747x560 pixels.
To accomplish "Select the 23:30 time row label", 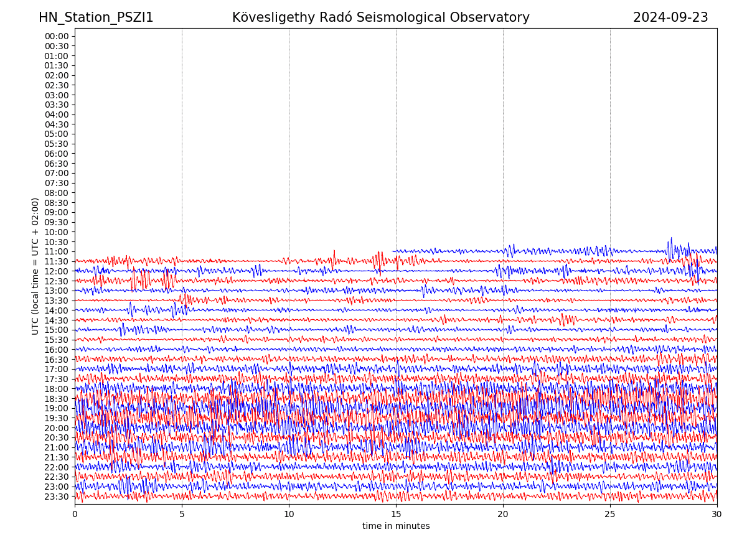I will 56,497.
